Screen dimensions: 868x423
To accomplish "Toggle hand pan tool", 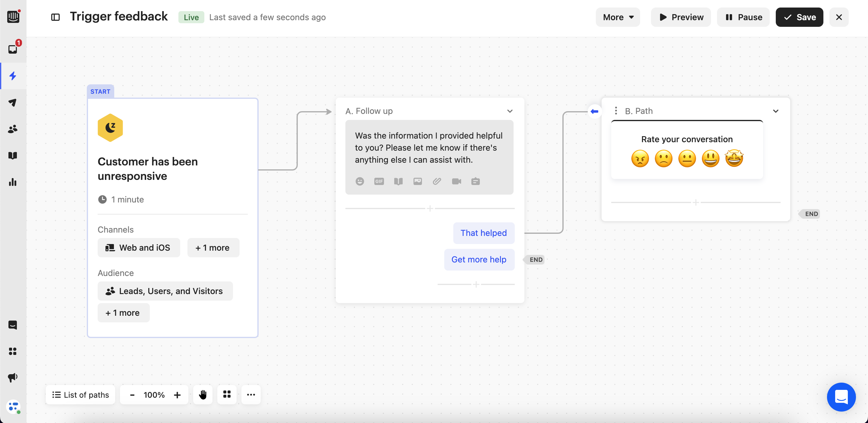I will point(203,394).
